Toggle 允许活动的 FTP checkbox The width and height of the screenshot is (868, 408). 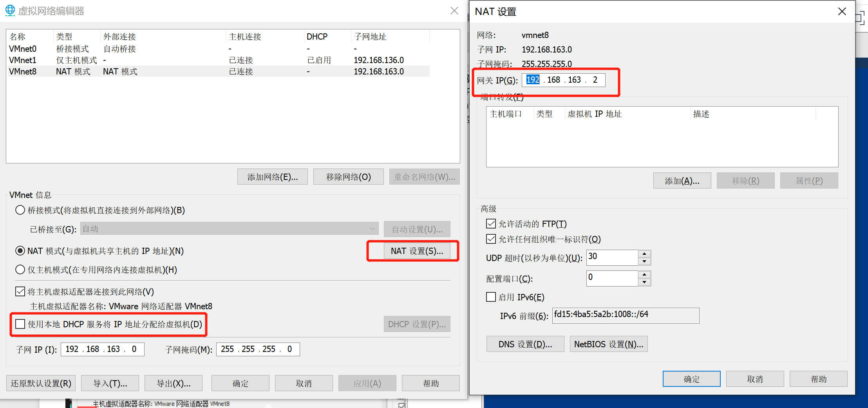(x=491, y=224)
